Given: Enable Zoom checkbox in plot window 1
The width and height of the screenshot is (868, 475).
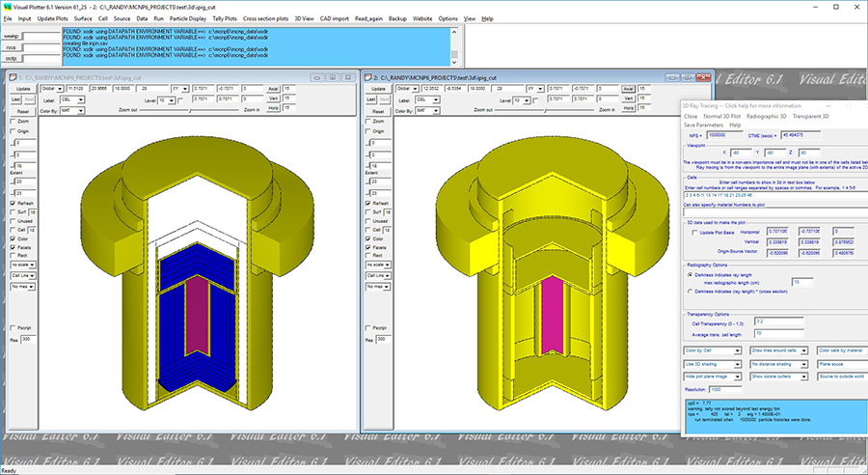Looking at the screenshot, I should (x=14, y=121).
